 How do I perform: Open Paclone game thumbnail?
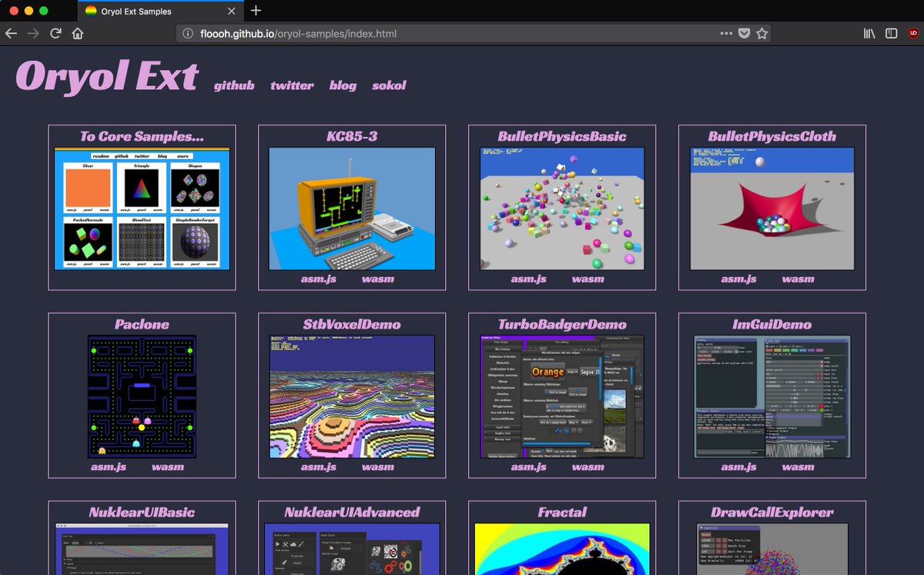142,396
